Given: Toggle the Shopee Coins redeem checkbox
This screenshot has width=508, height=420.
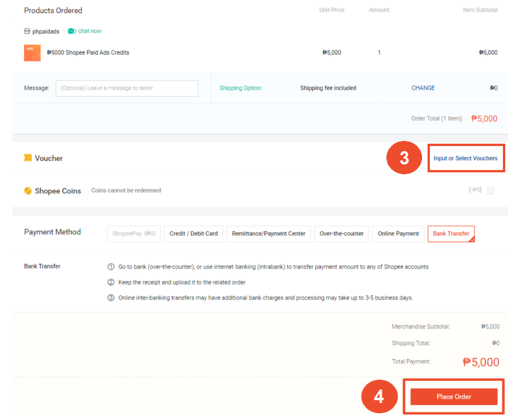Looking at the screenshot, I should (x=490, y=191).
